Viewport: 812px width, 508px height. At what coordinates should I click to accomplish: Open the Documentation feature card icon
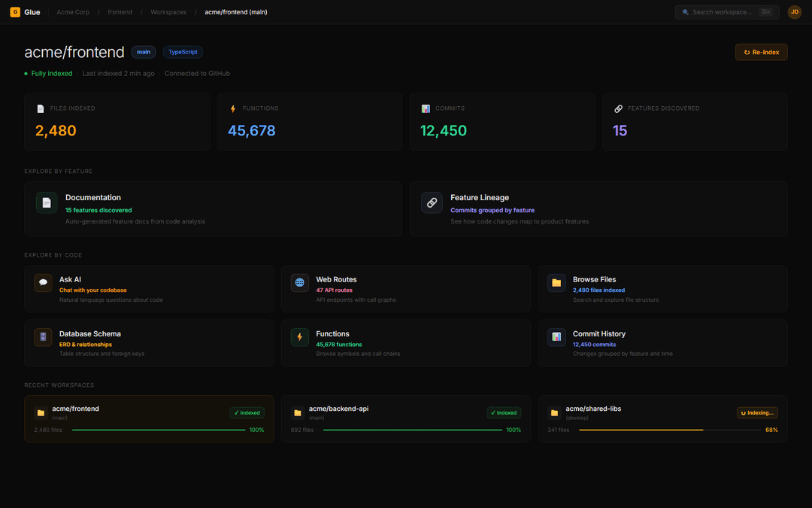(x=47, y=202)
